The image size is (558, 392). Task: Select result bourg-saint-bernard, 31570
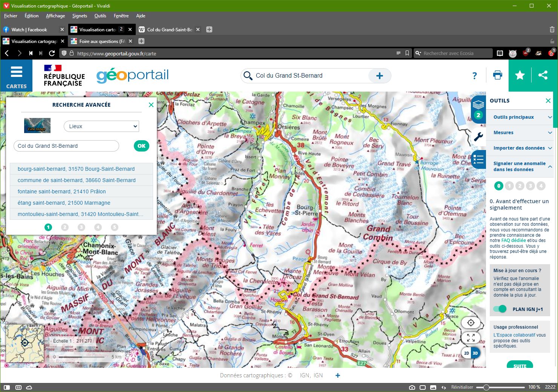tap(81, 169)
